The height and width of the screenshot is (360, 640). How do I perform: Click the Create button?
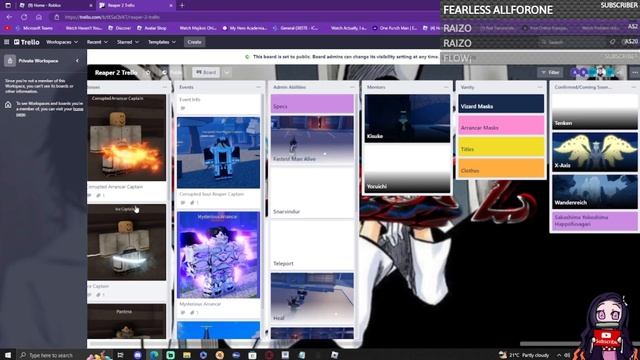194,42
